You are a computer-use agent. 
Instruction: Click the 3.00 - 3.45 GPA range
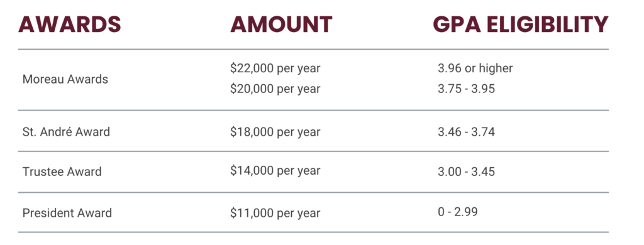coord(466,171)
